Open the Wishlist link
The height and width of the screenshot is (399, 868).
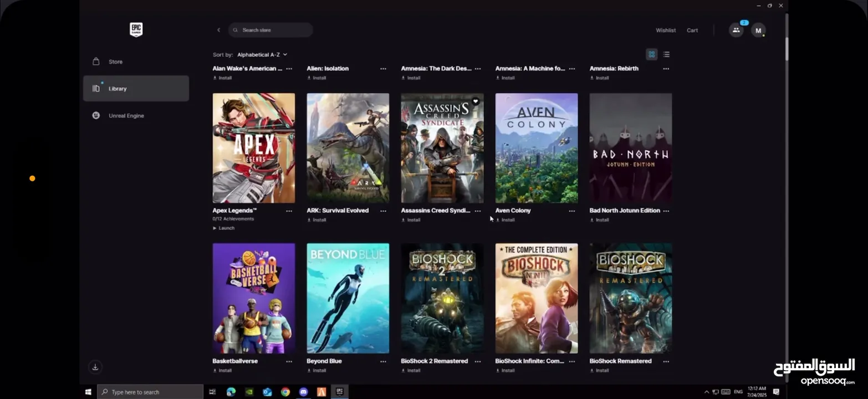pos(666,30)
